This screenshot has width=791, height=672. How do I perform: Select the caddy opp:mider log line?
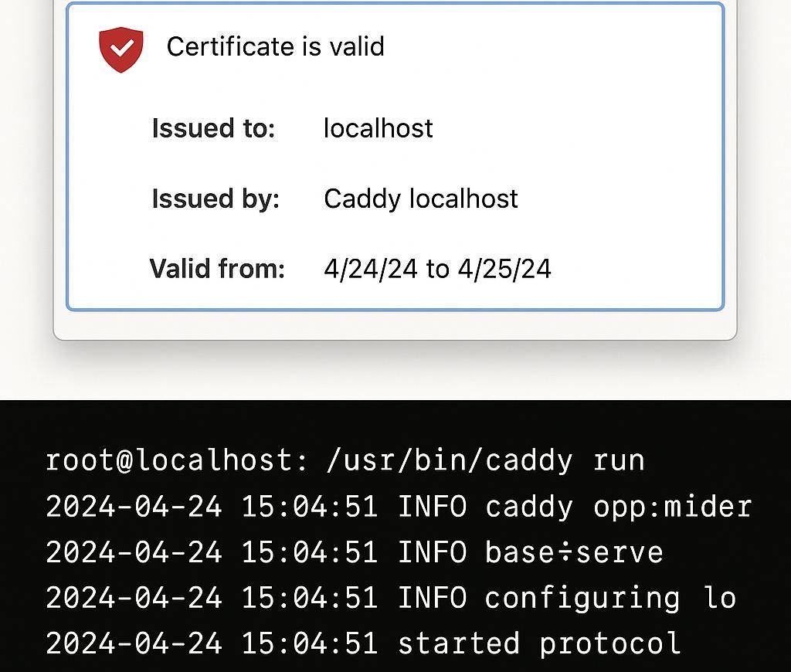(x=399, y=507)
